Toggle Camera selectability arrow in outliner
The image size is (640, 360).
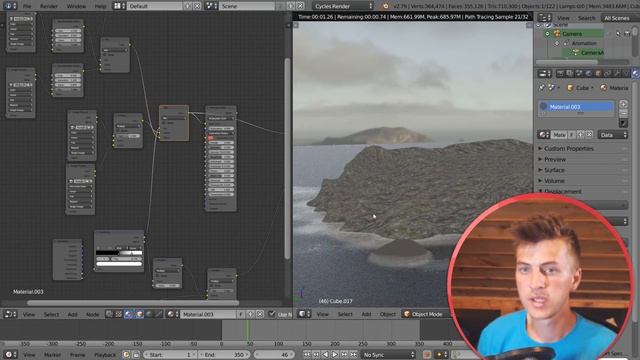618,33
